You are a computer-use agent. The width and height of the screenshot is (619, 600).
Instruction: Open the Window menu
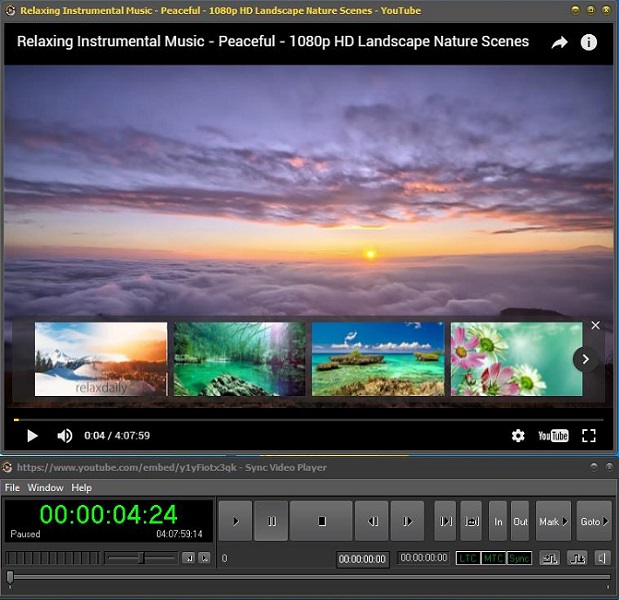pos(45,488)
